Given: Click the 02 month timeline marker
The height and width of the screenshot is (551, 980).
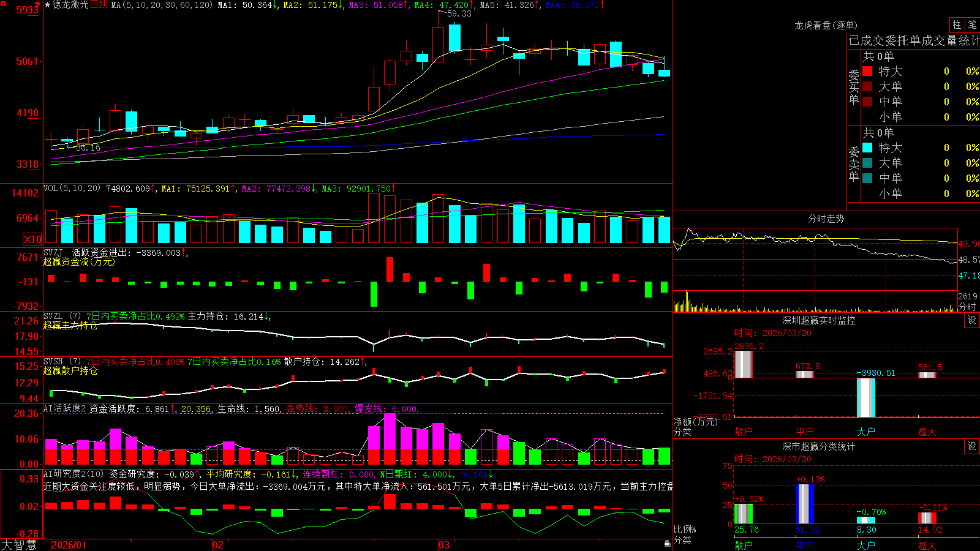Looking at the screenshot, I should point(218,545).
